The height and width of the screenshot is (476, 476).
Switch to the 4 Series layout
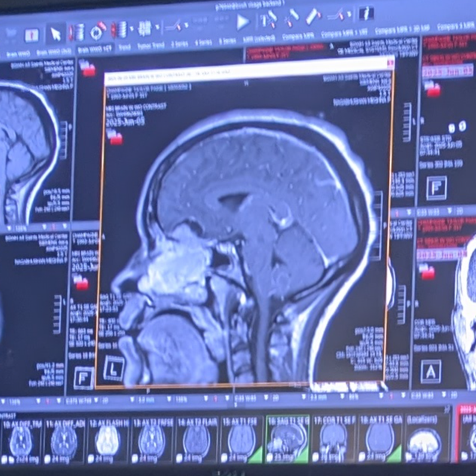click(203, 43)
